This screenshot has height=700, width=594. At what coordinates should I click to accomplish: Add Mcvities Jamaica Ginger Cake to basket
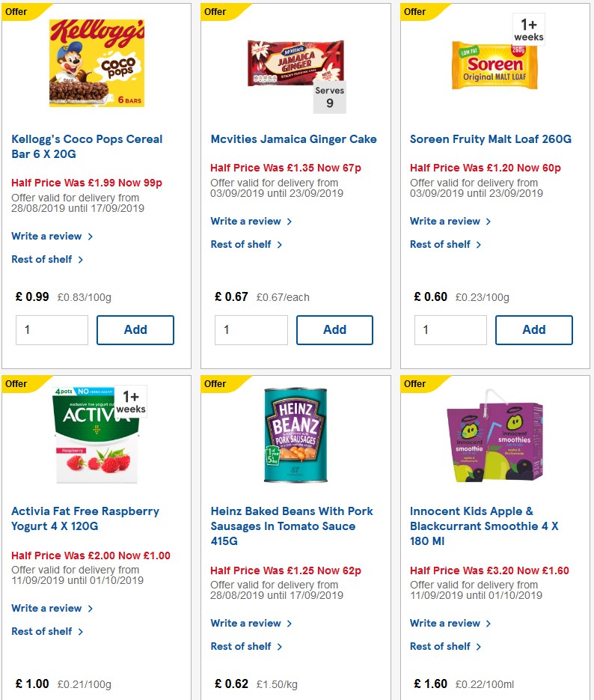coord(334,329)
